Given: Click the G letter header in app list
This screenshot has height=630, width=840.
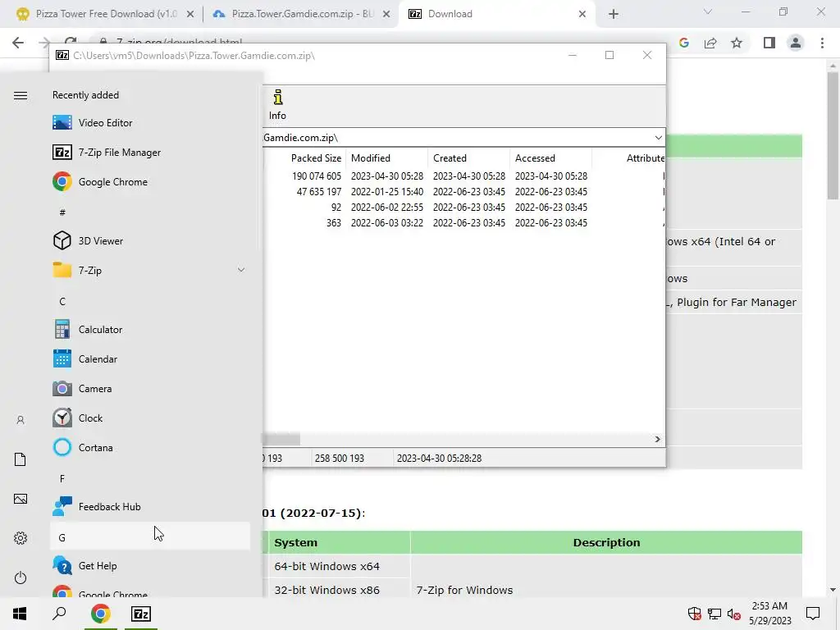Looking at the screenshot, I should tap(150, 536).
